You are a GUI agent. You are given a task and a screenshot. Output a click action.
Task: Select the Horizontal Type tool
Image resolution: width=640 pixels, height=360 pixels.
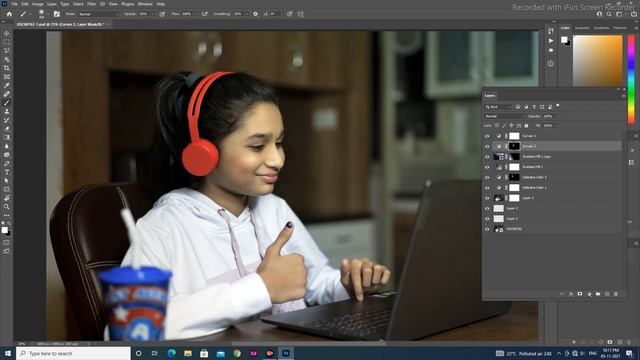pyautogui.click(x=7, y=172)
